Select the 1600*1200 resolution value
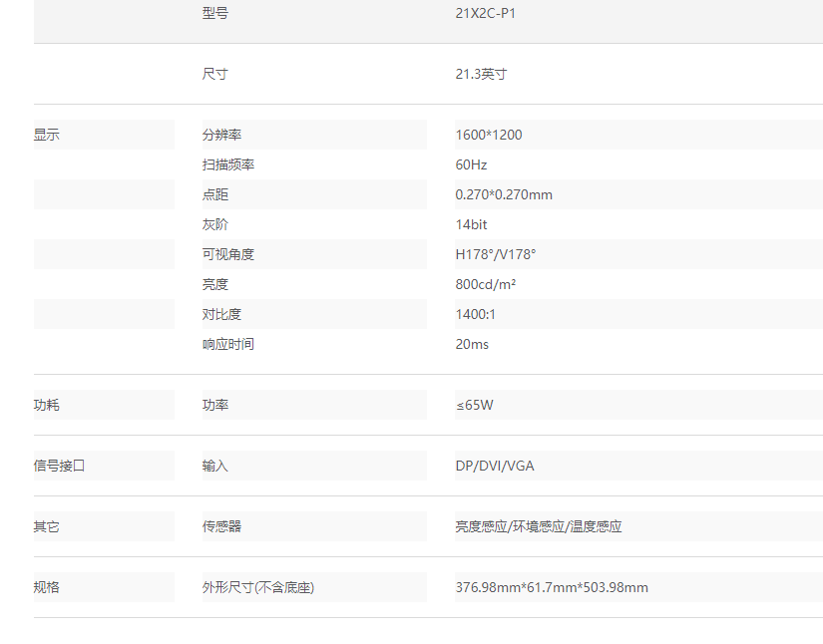 489,135
